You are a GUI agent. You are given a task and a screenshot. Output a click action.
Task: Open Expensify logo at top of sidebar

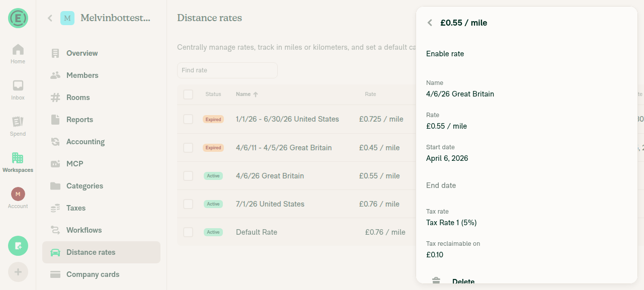pos(18,18)
